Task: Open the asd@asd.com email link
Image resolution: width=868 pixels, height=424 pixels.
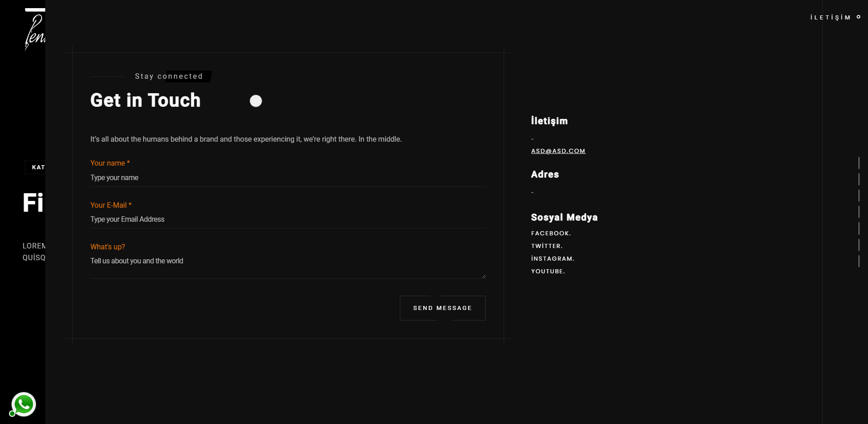Action: click(x=558, y=151)
